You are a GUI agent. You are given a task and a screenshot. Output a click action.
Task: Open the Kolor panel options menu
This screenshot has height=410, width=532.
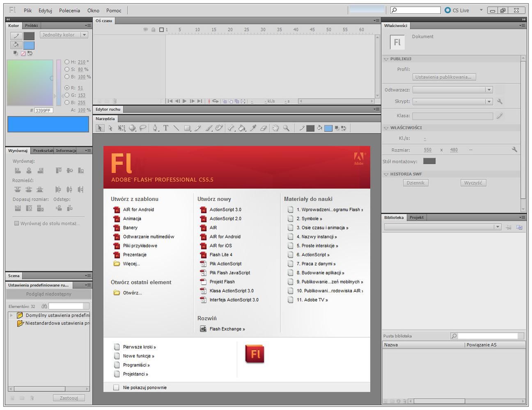coord(87,25)
